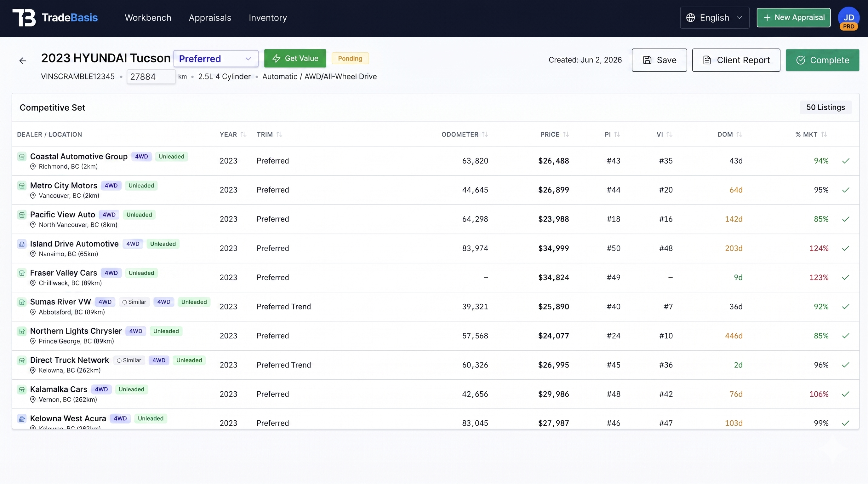
Task: Toggle the checkmark for Direct Truck Network row
Action: click(845, 365)
